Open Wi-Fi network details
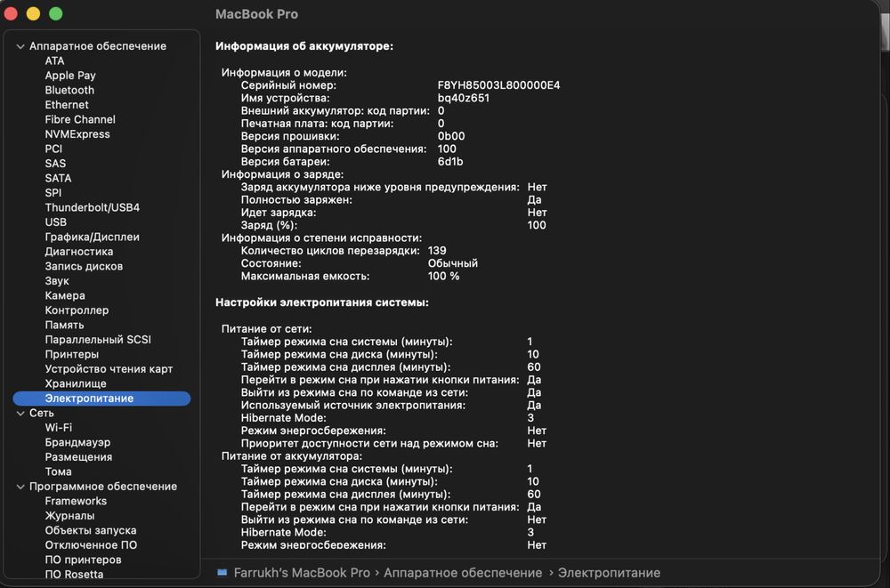This screenshot has height=588, width=890. [59, 427]
